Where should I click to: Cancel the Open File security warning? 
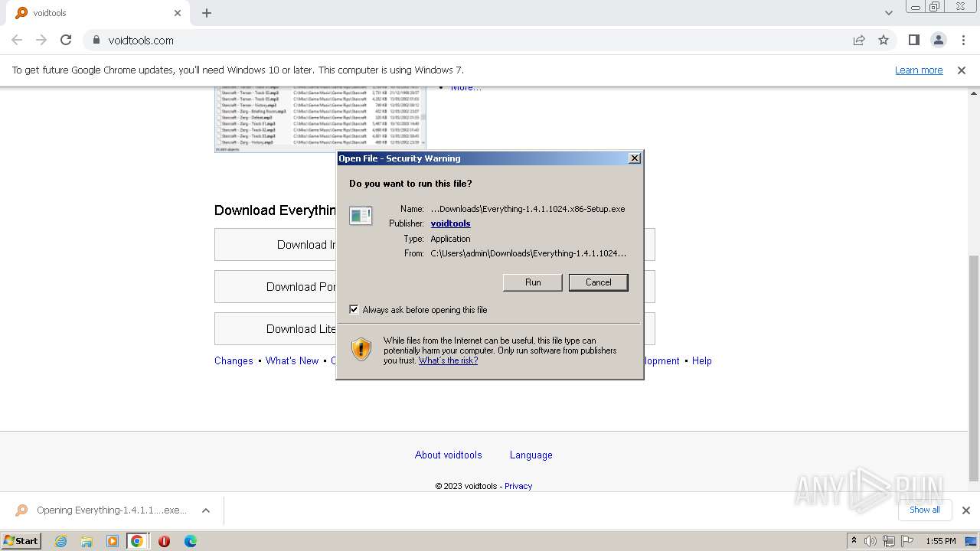point(598,282)
